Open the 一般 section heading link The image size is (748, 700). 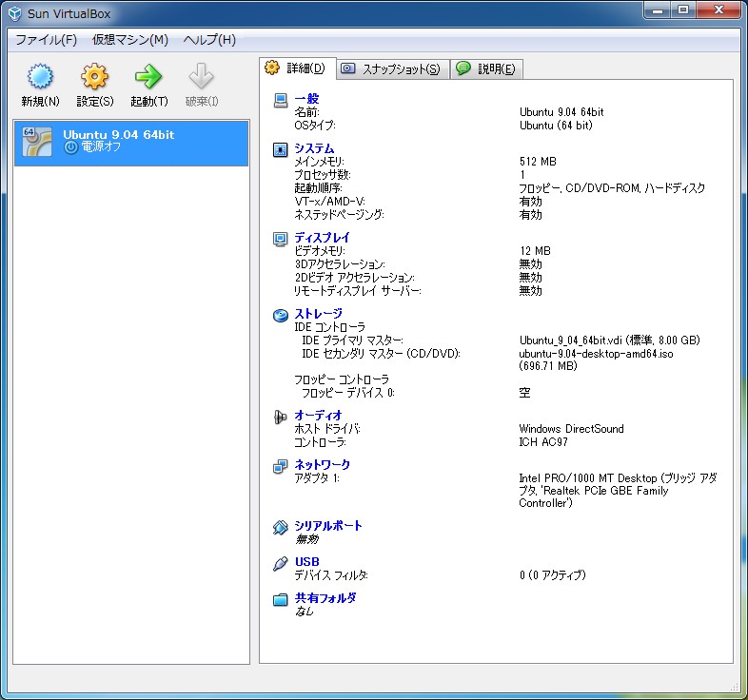coord(306,99)
